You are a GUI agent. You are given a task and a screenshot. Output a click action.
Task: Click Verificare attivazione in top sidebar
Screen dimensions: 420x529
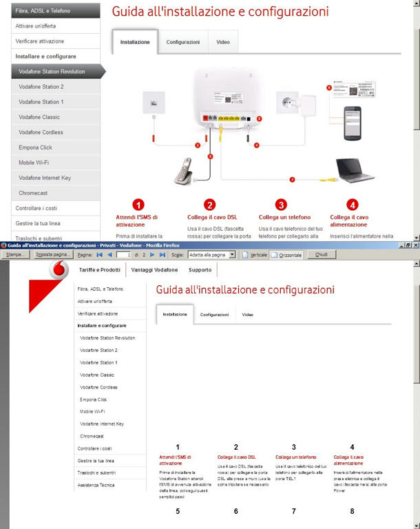pos(56,41)
